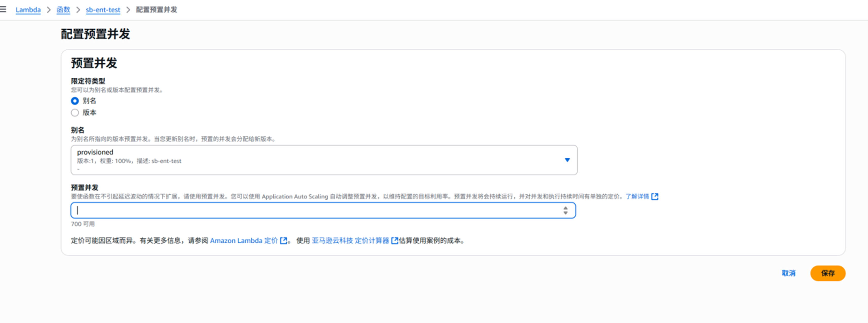The height and width of the screenshot is (323, 868).
Task: Click external link icon next to 了解详情
Action: click(x=654, y=196)
